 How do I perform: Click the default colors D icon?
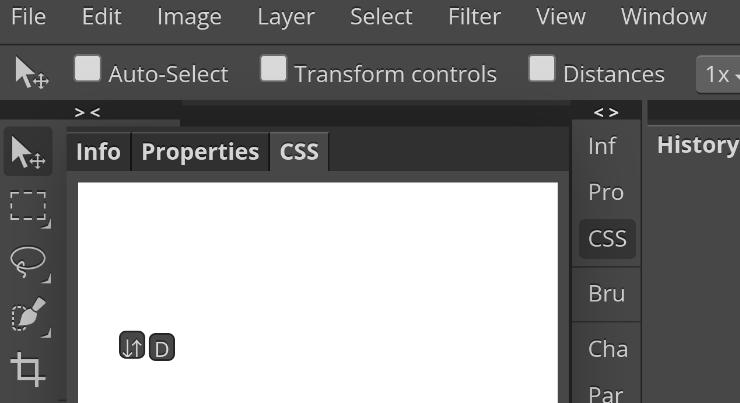click(x=161, y=348)
